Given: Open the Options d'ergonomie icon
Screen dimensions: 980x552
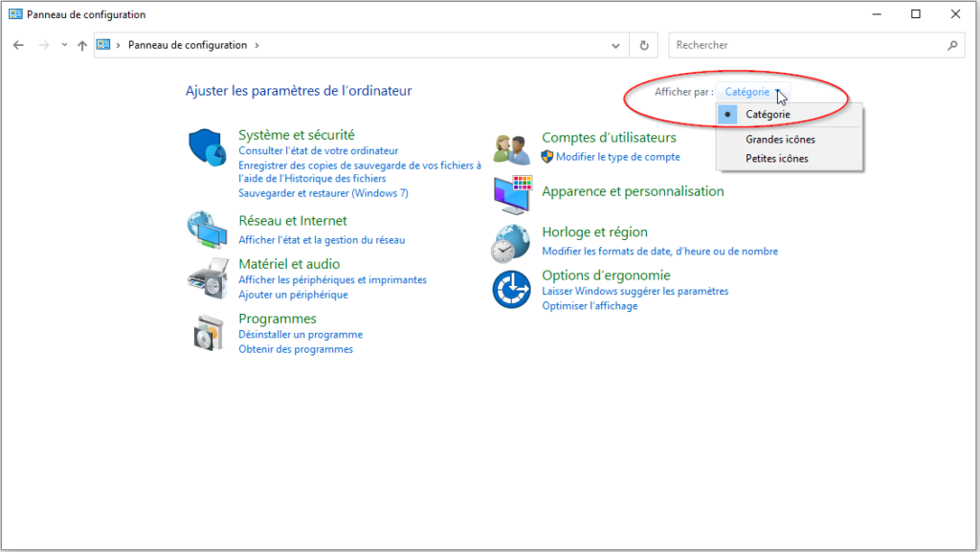Looking at the screenshot, I should 511,289.
